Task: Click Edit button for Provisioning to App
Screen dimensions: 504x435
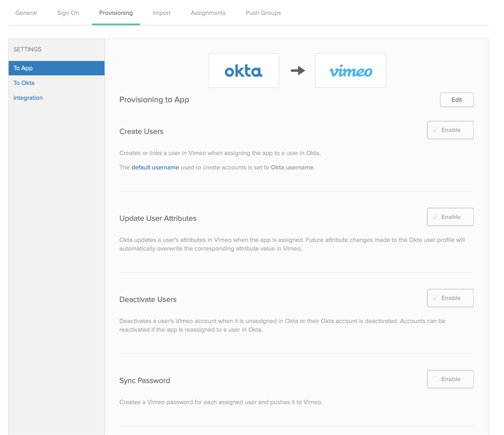Action: tap(456, 100)
